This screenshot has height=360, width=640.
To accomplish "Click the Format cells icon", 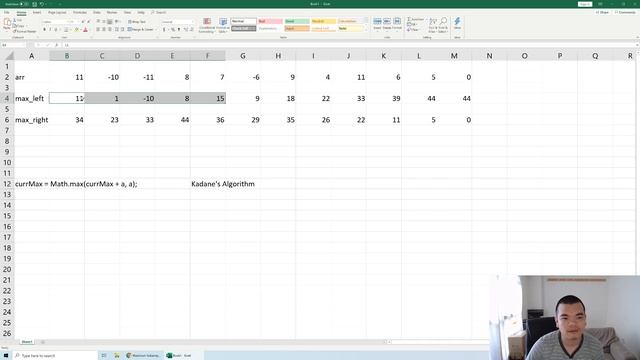I will [397, 24].
